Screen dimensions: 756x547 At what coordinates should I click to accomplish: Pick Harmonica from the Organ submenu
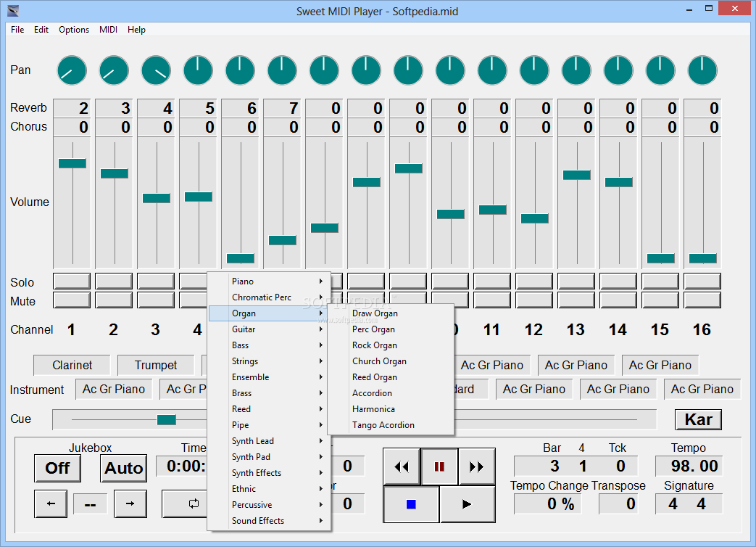tap(391, 409)
